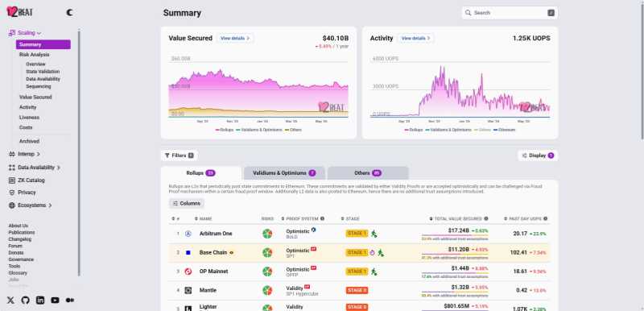Open Mantle risk pie chart
Viewport: 644px width, 311px height.
[x=267, y=291]
